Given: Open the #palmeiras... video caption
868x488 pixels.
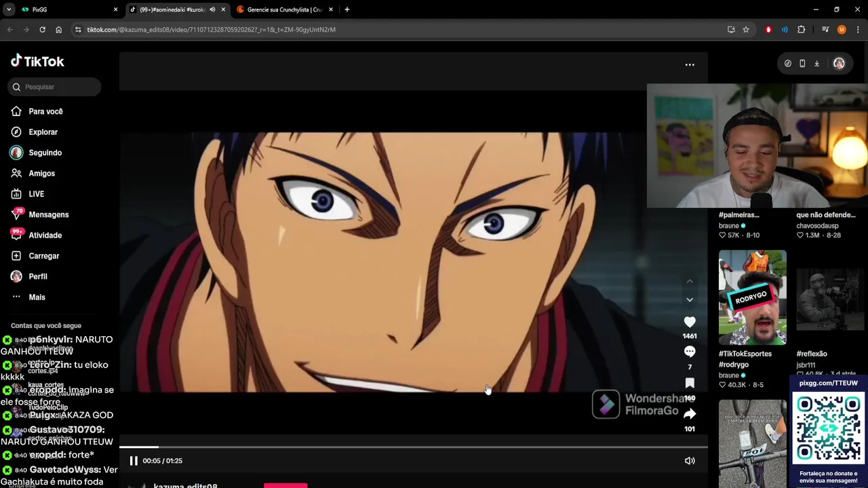Looking at the screenshot, I should (739, 215).
